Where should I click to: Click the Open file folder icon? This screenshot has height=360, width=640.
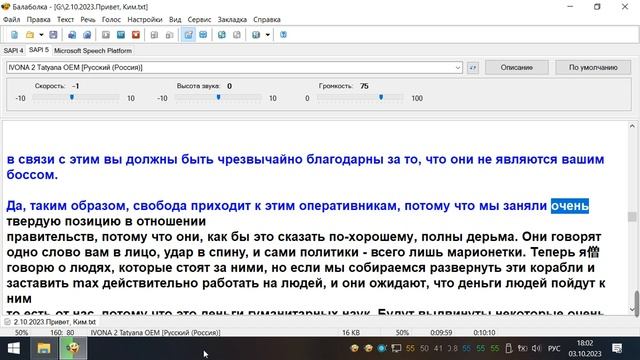point(30,35)
